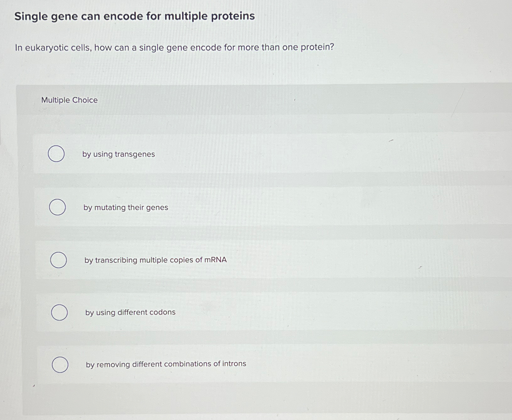
Task: Click the empty circle beside transgenes answer
Action: tap(57, 154)
